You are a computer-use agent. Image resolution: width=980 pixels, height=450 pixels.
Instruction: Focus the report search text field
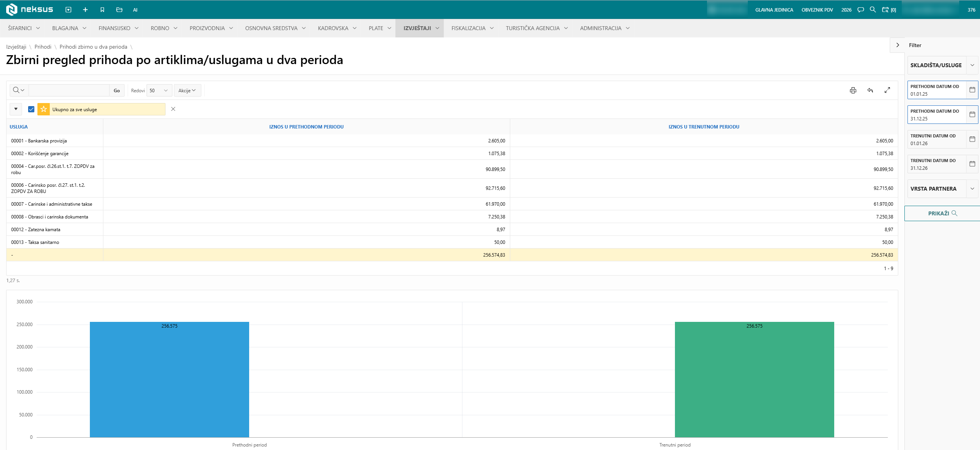[69, 90]
